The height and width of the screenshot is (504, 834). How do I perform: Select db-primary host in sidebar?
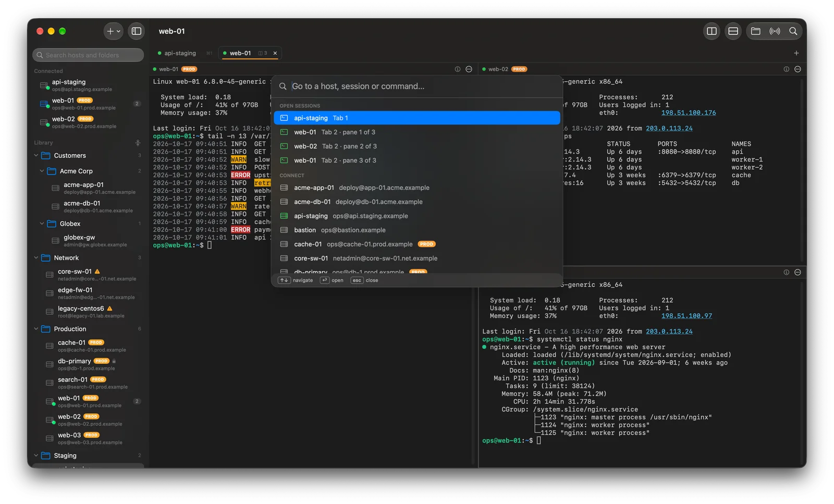click(x=88, y=364)
